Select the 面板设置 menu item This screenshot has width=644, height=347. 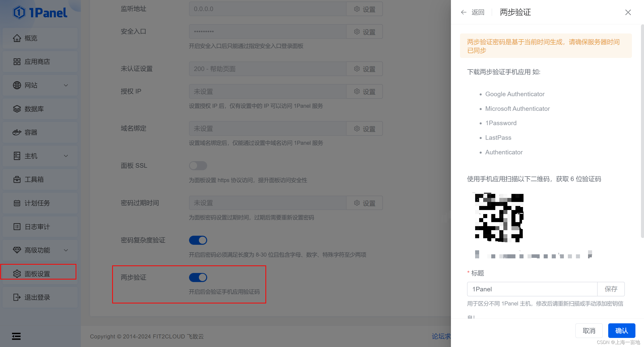click(x=40, y=274)
